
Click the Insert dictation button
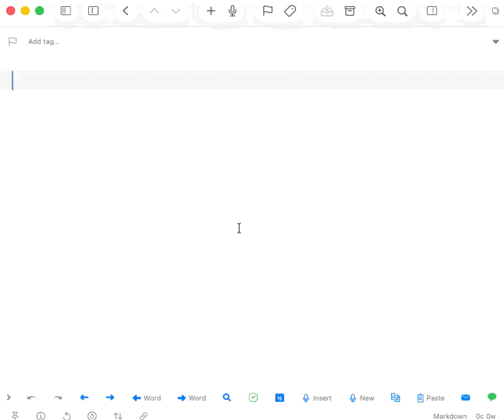[317, 398]
